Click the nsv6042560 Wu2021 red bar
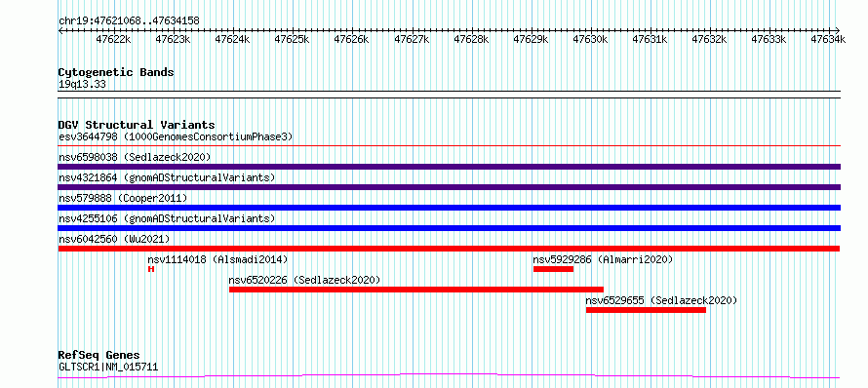Viewport: 868px width, 388px height. pos(449,249)
